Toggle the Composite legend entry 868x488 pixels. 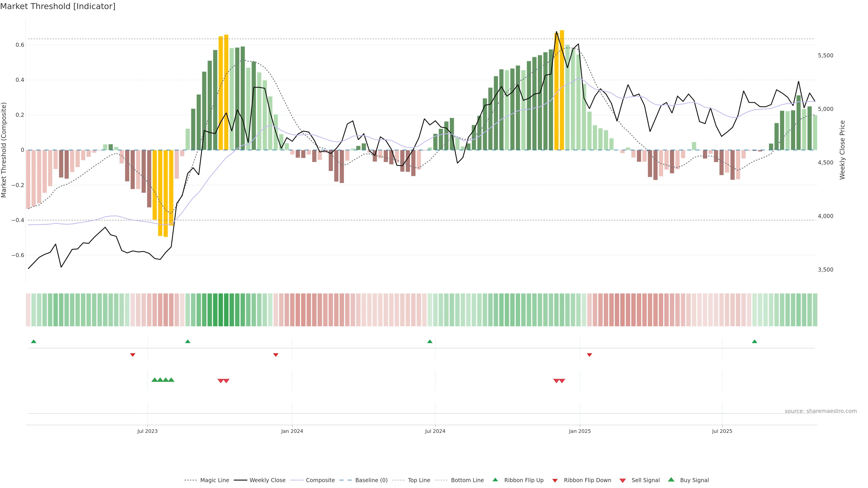coord(320,480)
